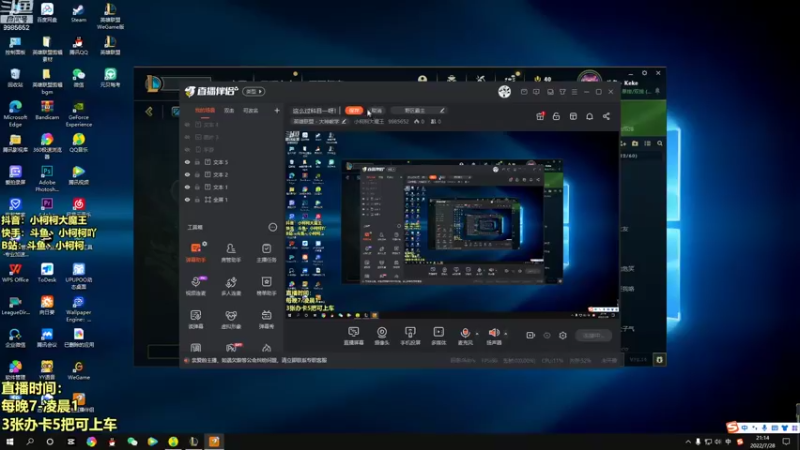Edit the stream title pencil icon
Screen dimensions: 800x450
[442, 110]
